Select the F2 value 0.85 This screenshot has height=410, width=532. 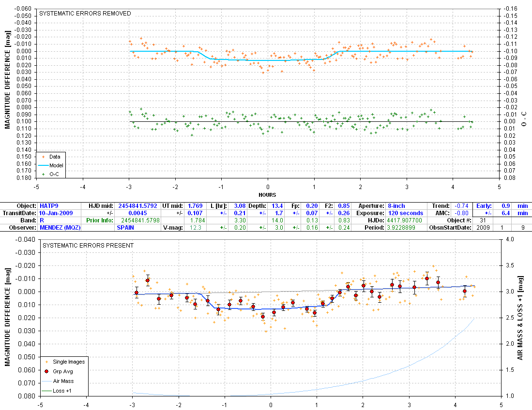click(x=344, y=206)
